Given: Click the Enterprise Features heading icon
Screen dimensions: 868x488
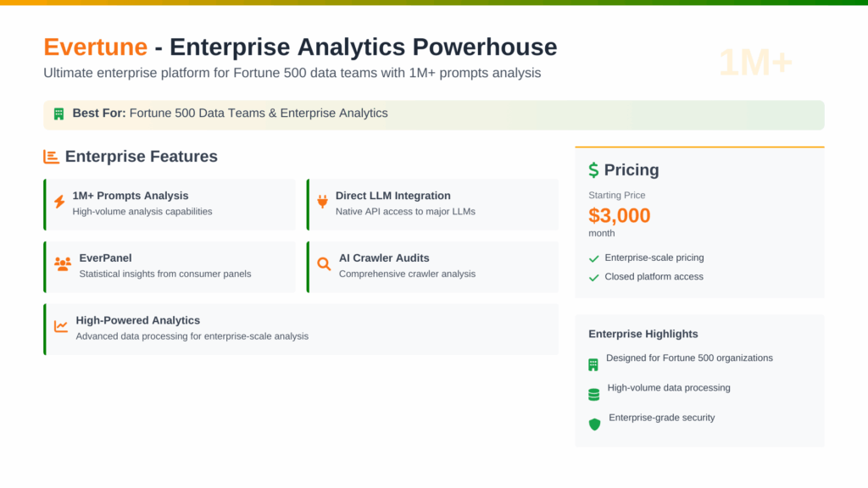Looking at the screenshot, I should (51, 157).
